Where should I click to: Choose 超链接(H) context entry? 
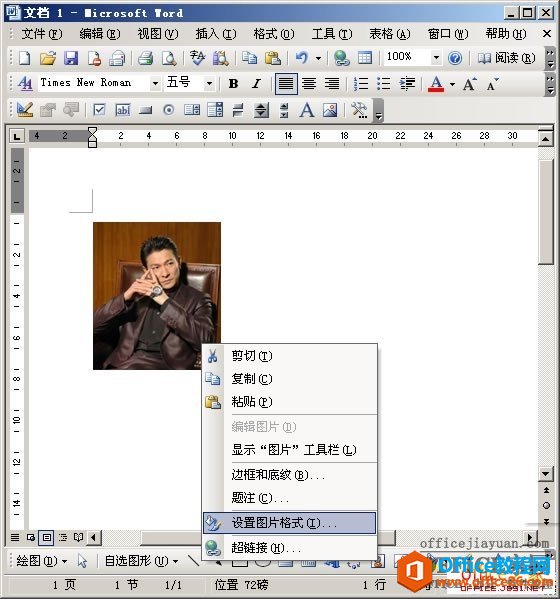pos(289,548)
